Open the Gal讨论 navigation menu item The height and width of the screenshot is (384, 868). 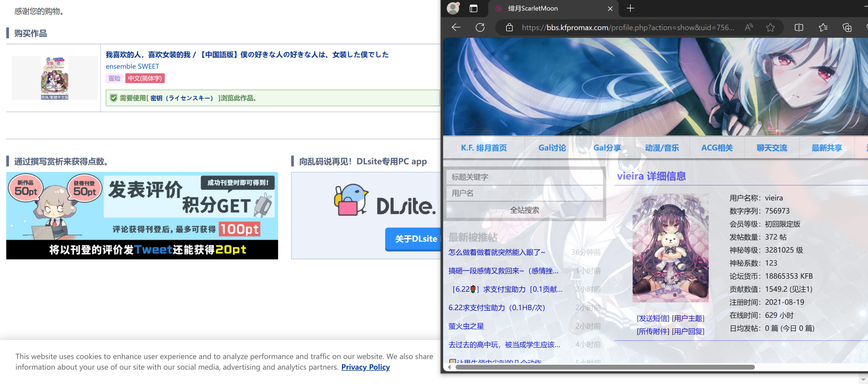(552, 148)
